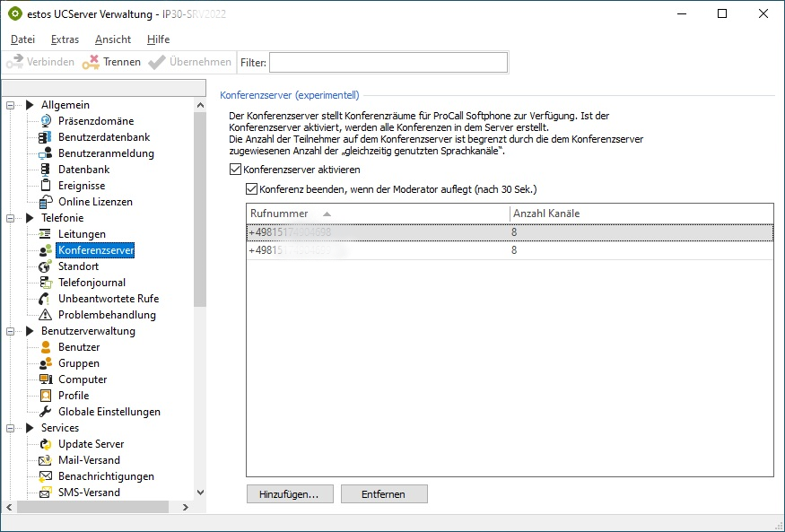This screenshot has width=785, height=532.
Task: Collapse the Telefonie tree node
Action: coord(11,218)
